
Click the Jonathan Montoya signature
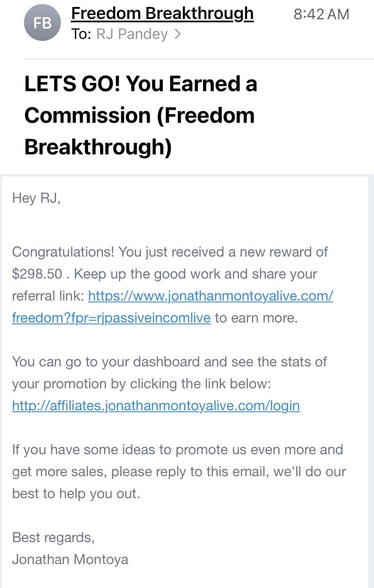click(70, 559)
